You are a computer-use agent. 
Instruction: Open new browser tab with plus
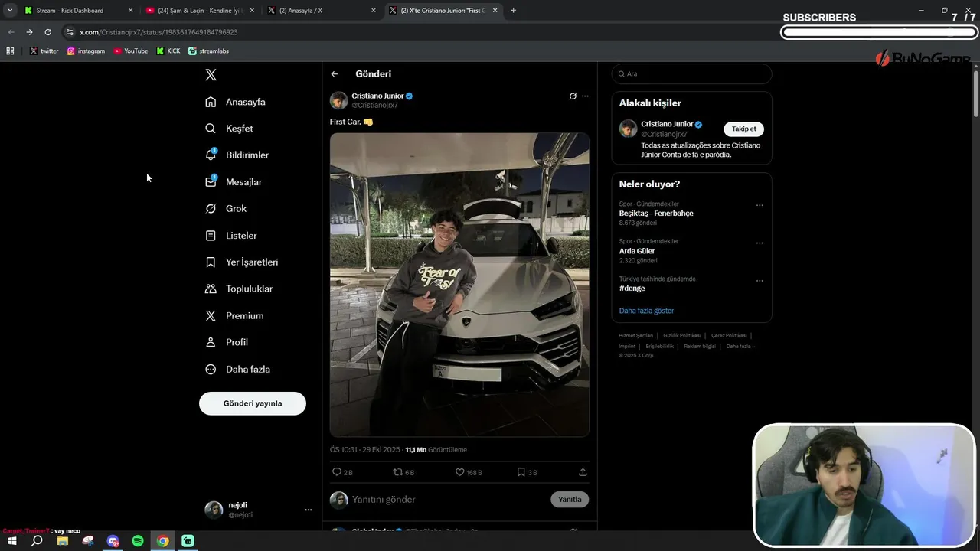click(513, 11)
